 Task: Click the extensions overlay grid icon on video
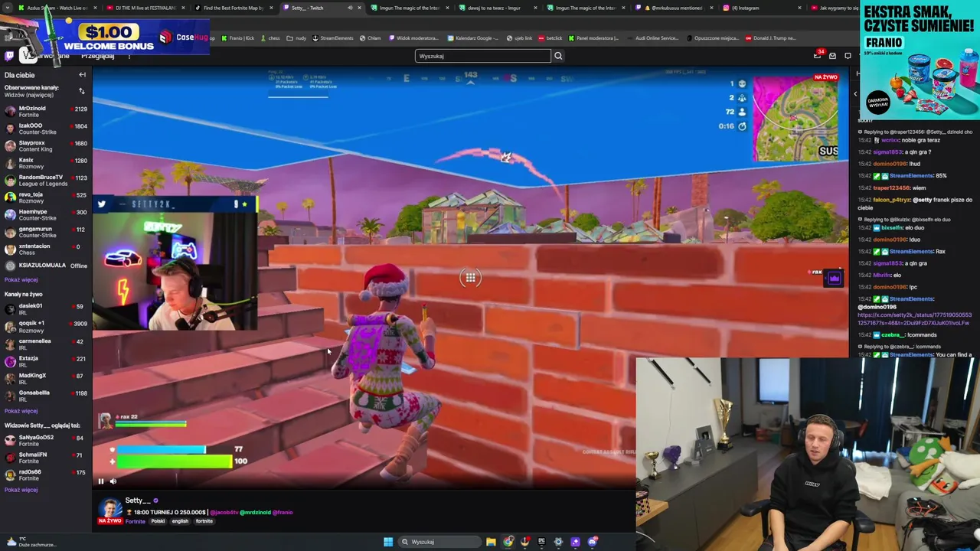coord(470,278)
